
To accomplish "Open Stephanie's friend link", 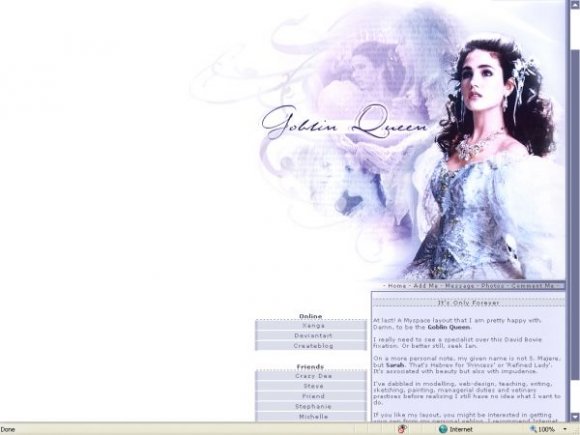I will coord(311,407).
